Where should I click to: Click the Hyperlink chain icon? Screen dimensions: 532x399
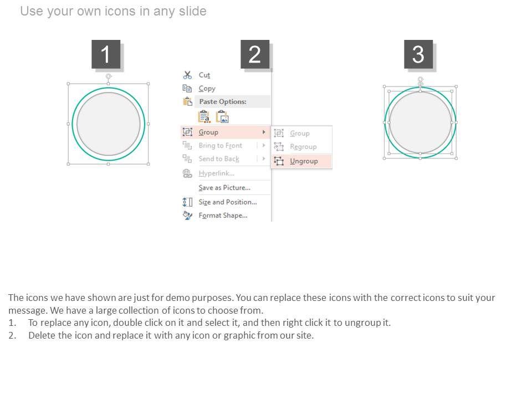pos(187,173)
